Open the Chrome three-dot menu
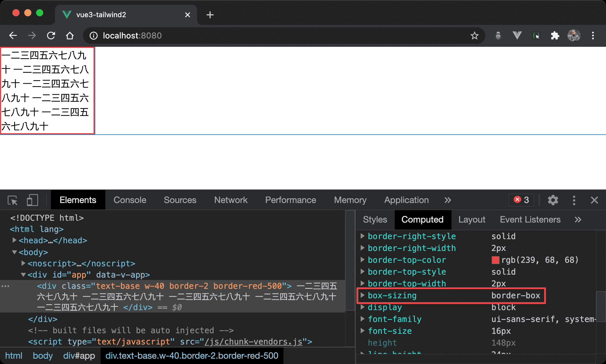The height and width of the screenshot is (364, 606). point(593,36)
